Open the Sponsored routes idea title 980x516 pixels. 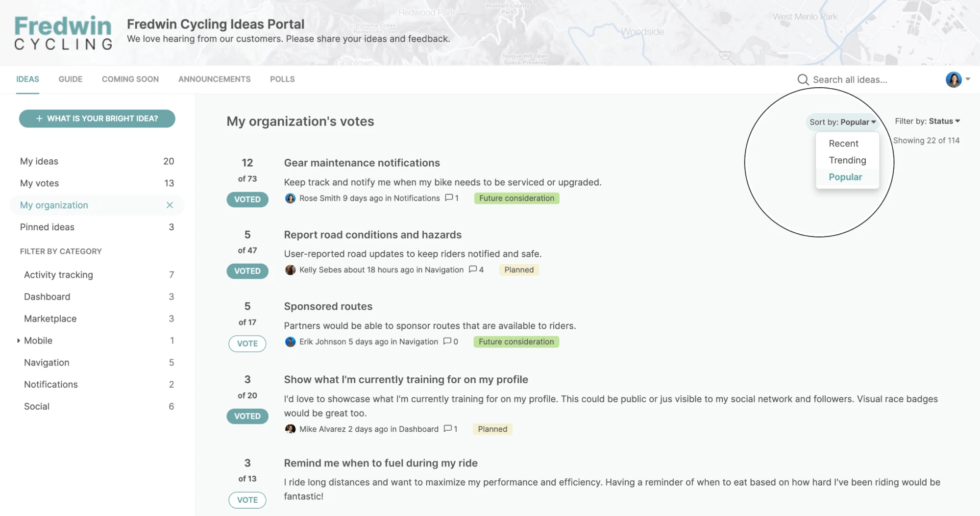click(328, 306)
